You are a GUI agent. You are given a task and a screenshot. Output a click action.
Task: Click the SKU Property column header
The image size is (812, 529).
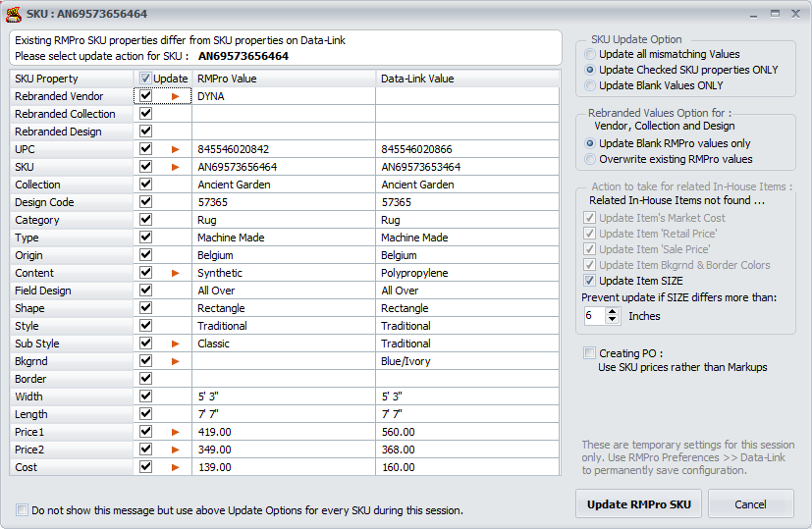(x=72, y=79)
